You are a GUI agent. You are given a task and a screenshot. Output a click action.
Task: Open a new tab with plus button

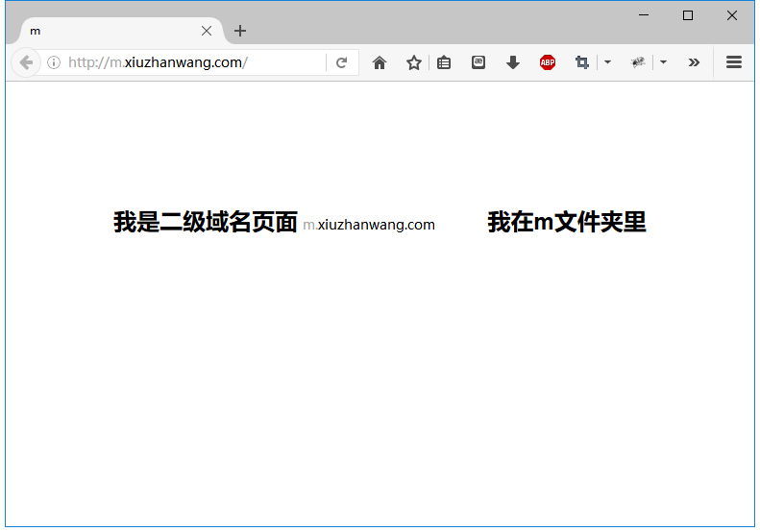(x=240, y=31)
